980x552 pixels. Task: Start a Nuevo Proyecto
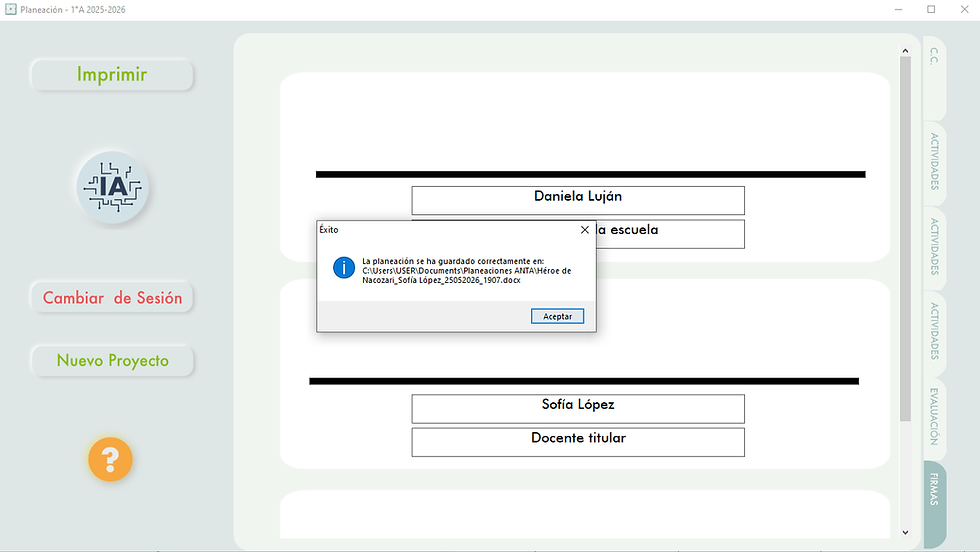pos(112,361)
